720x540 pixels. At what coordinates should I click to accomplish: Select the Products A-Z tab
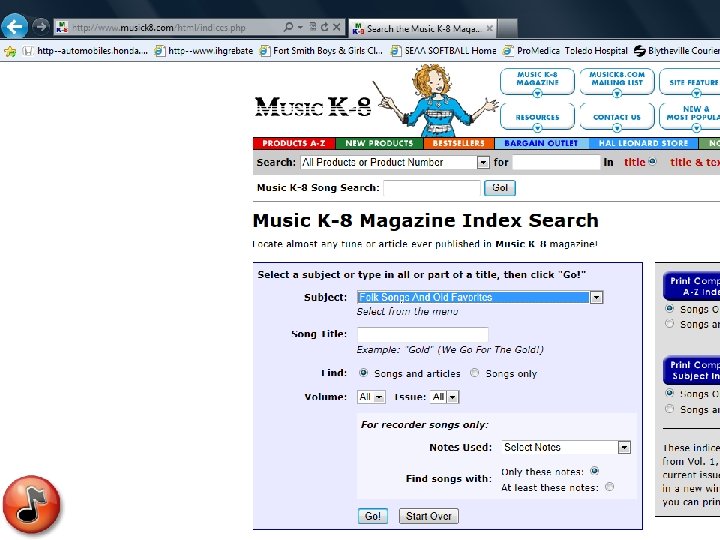(x=294, y=143)
